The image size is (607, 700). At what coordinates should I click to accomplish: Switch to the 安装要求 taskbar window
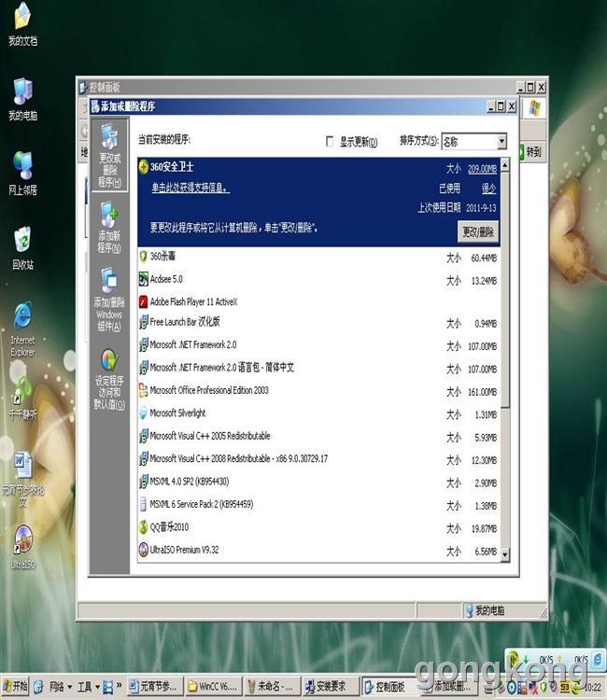pos(329,687)
